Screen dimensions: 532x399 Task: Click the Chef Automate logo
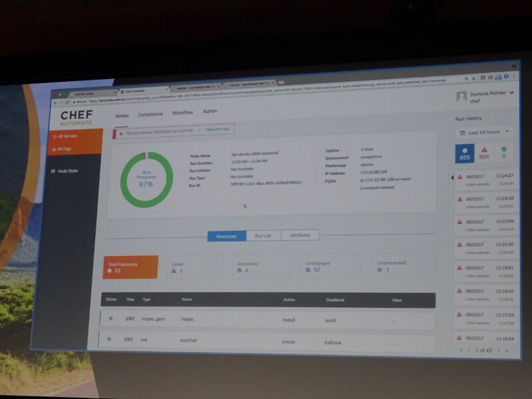(x=76, y=118)
